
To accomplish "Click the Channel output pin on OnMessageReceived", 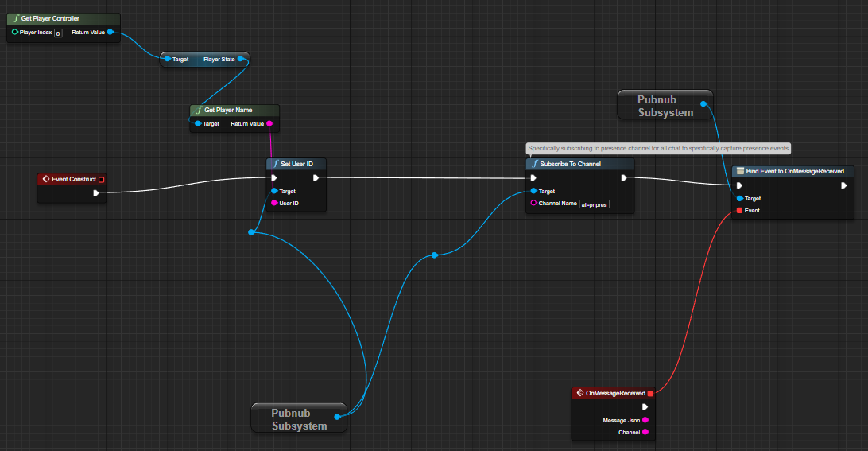I will (645, 432).
